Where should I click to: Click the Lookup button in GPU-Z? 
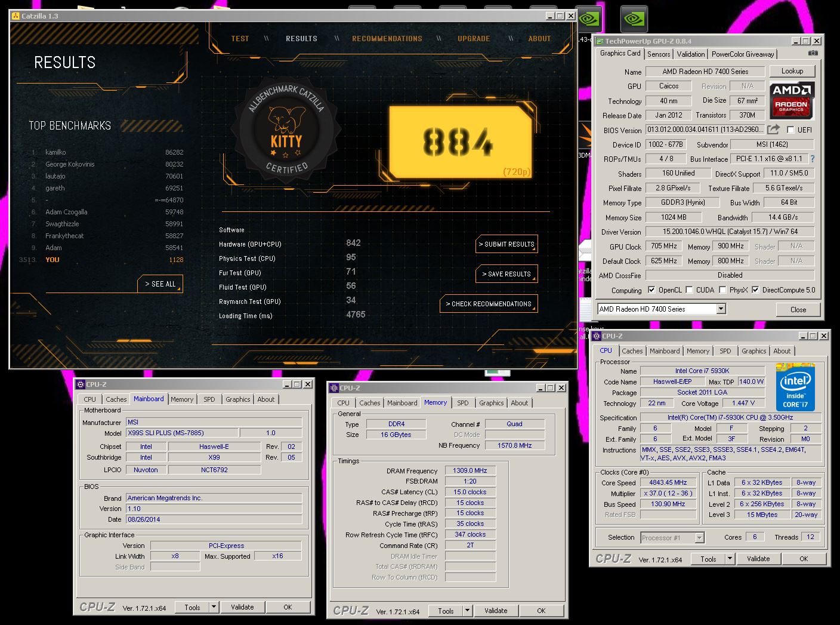[x=792, y=71]
